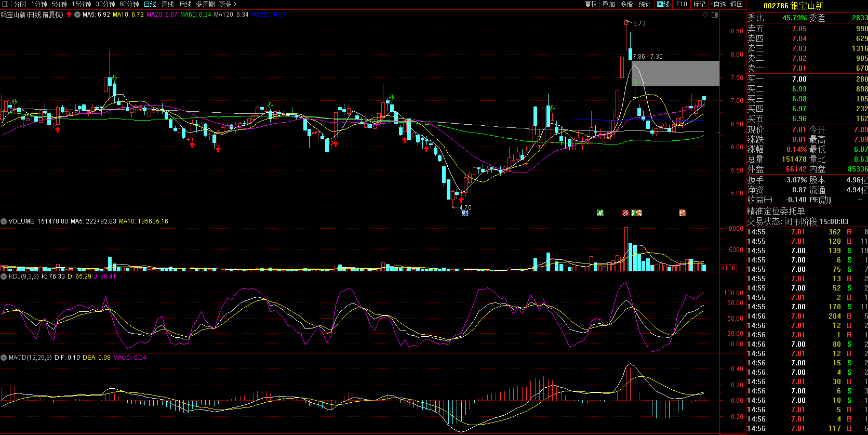Viewport: 868px width, 435px height.
Task: Select the 日线 daily chart tab
Action: [150, 4]
